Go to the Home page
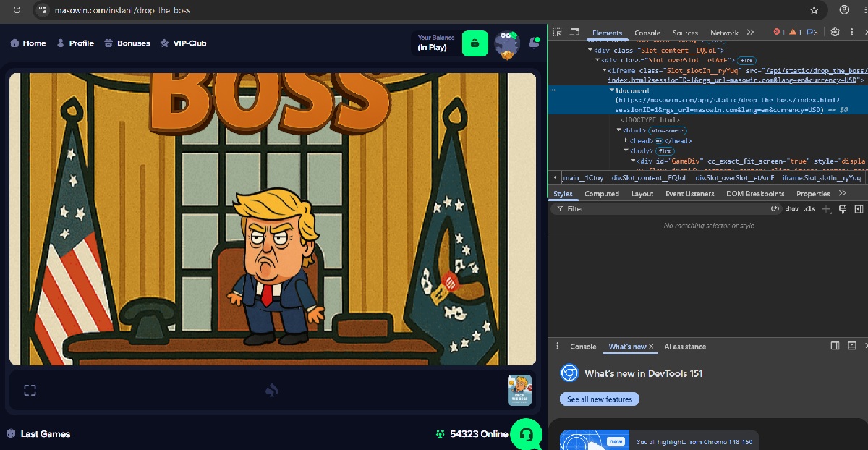The image size is (868, 450). click(28, 43)
